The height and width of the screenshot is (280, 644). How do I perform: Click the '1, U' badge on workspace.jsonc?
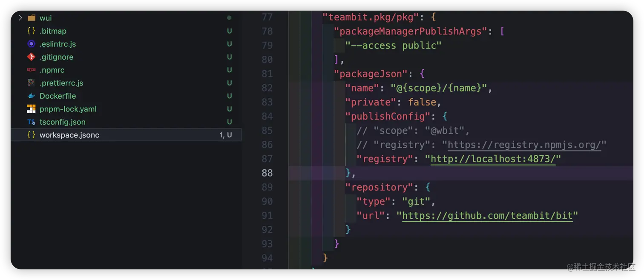[226, 135]
